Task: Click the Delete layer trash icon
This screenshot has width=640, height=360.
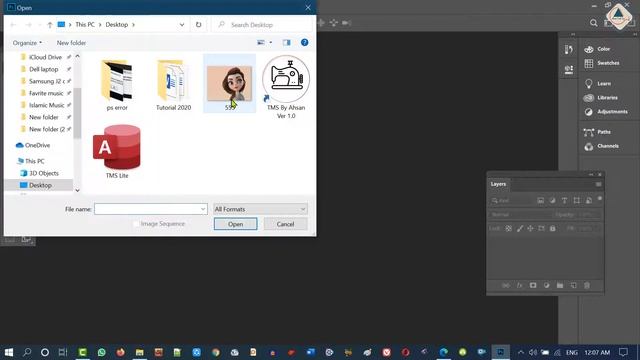Action: pyautogui.click(x=587, y=285)
